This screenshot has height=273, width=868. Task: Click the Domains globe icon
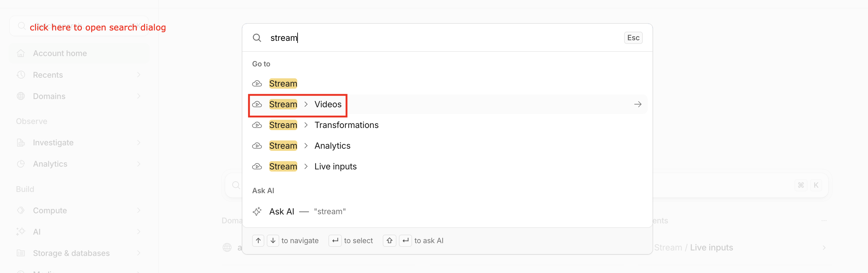(21, 96)
